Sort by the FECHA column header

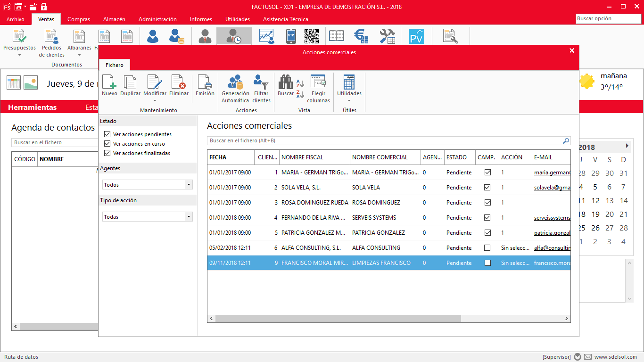coord(231,157)
